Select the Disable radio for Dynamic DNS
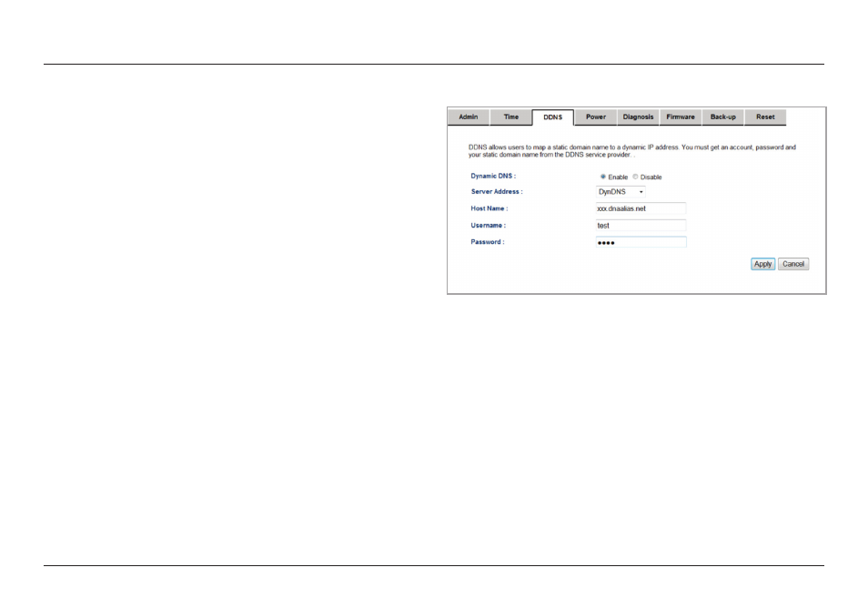 point(635,177)
